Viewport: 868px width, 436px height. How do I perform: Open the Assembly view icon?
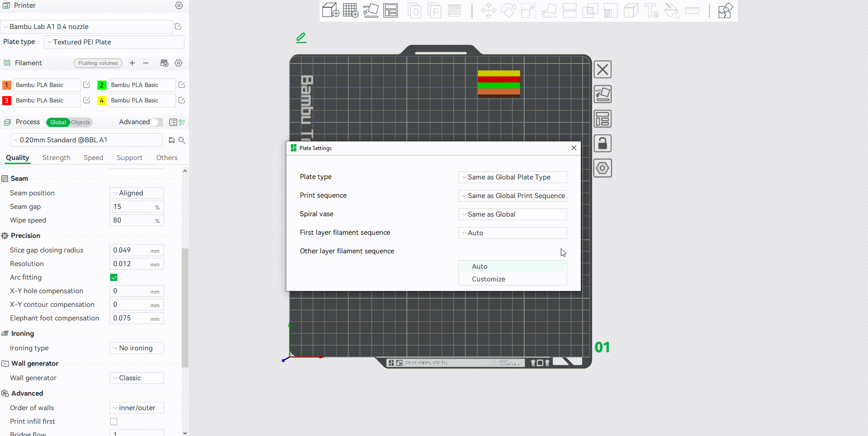point(725,10)
